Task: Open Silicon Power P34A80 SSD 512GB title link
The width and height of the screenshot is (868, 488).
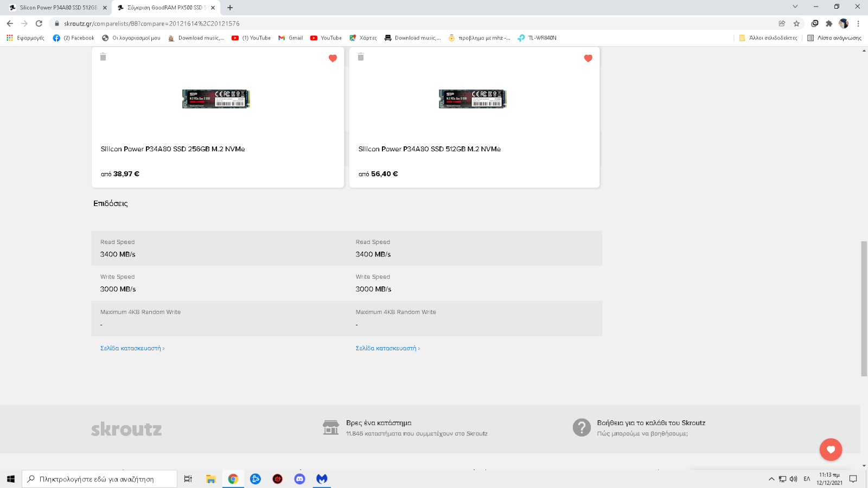Action: pos(430,149)
